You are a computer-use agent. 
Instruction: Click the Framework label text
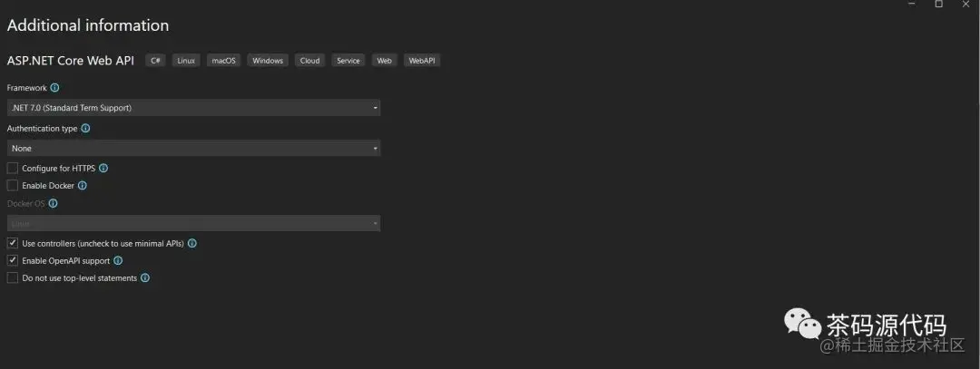point(27,88)
